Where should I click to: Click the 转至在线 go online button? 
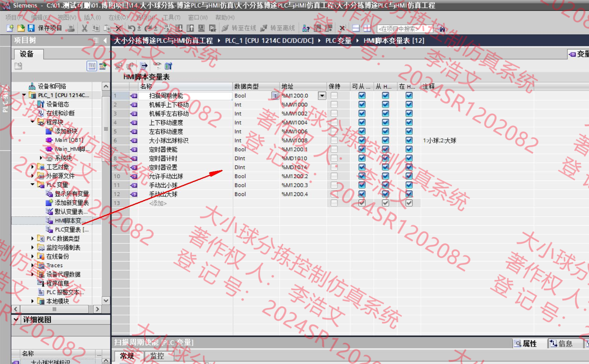pyautogui.click(x=239, y=28)
